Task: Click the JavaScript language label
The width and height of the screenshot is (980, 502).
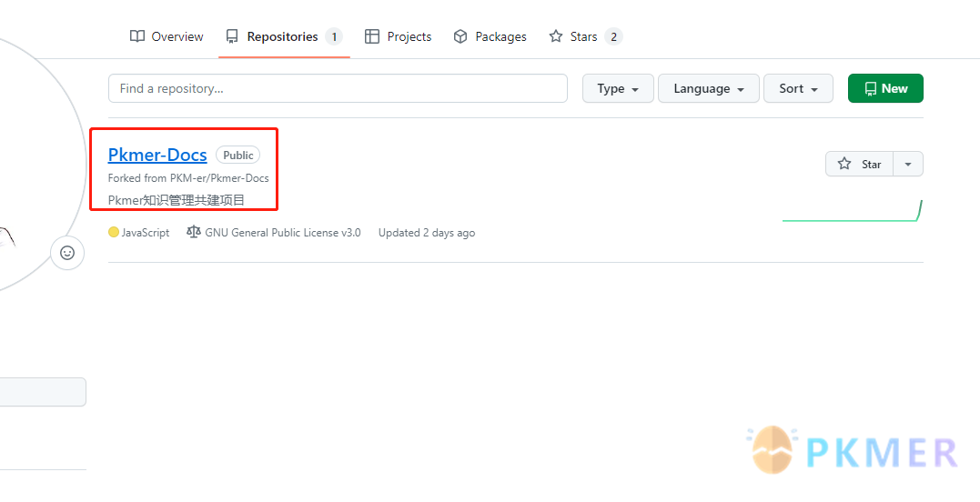Action: [x=146, y=232]
